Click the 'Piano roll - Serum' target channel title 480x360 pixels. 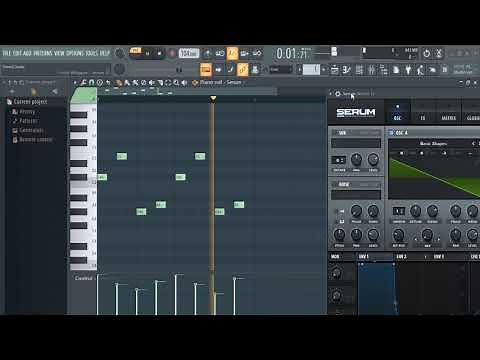click(x=221, y=82)
